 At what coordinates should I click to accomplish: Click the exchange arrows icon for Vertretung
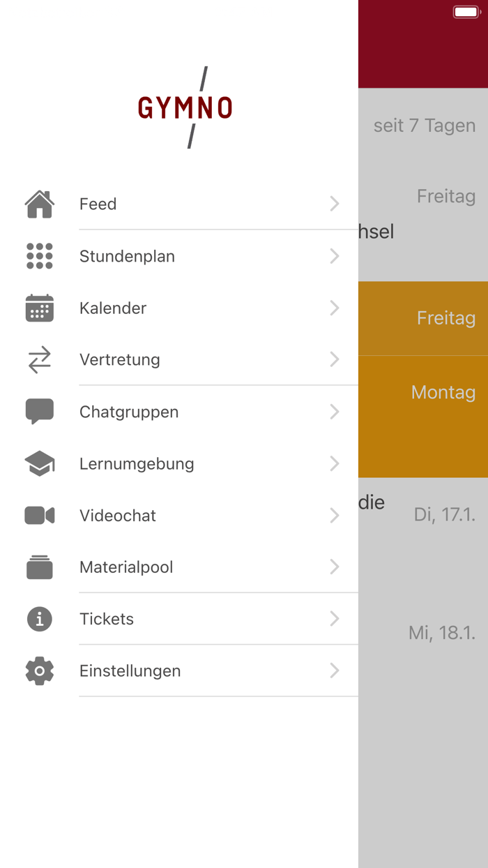(x=39, y=359)
